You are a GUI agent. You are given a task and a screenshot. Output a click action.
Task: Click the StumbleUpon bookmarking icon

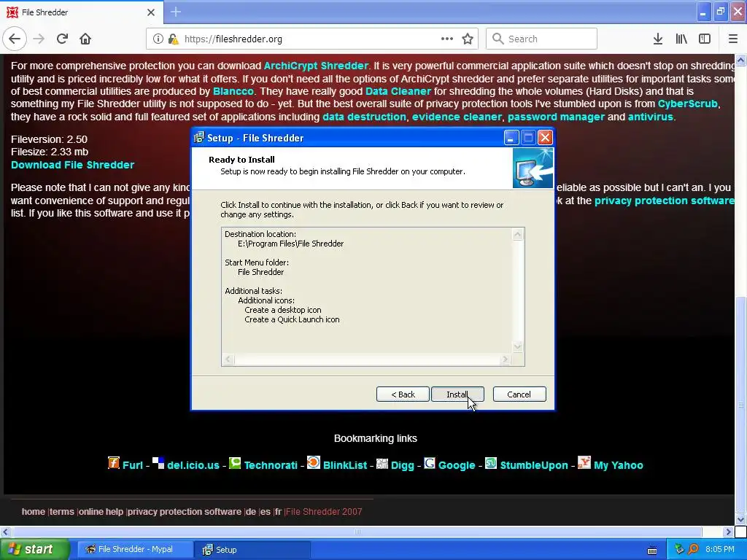tap(491, 463)
